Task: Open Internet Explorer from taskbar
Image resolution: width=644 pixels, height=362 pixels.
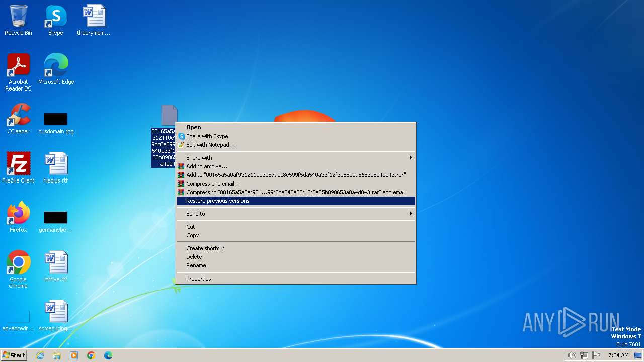Action: (x=40, y=355)
